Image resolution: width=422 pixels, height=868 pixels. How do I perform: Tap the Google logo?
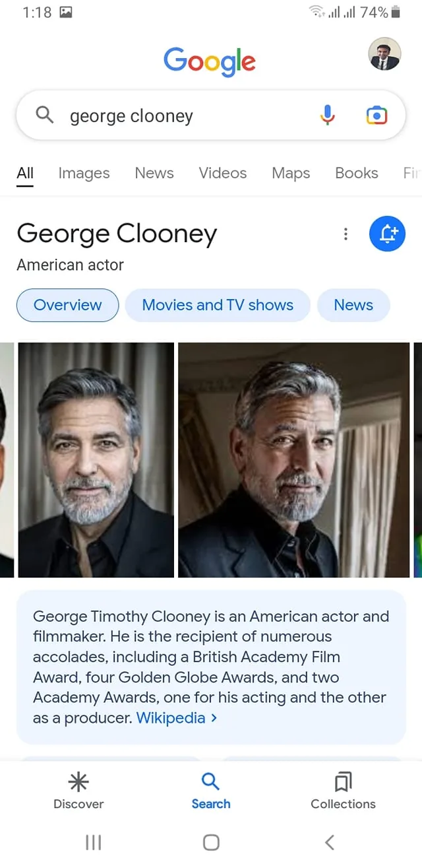click(210, 61)
